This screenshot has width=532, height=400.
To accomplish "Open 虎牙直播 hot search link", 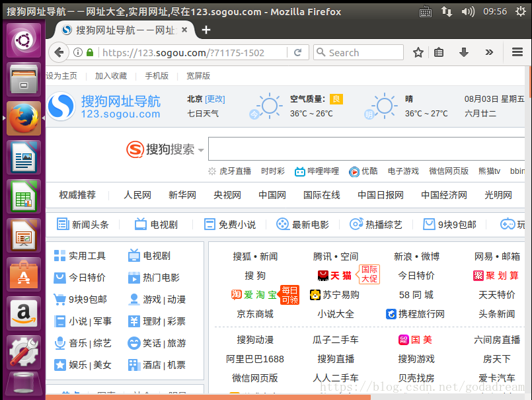I will click(235, 171).
